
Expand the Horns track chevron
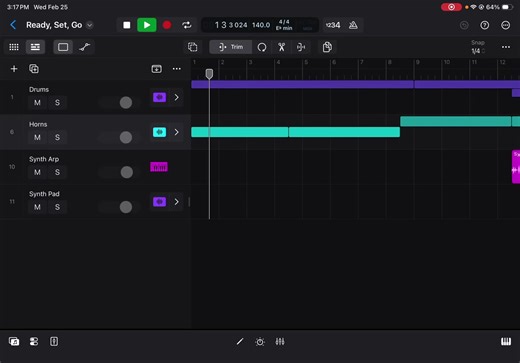point(177,132)
